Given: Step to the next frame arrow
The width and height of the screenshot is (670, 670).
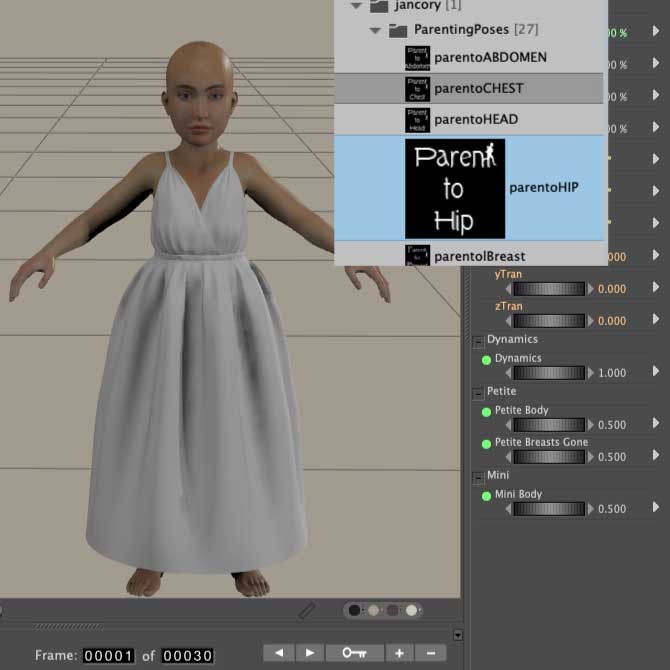Looking at the screenshot, I should [310, 653].
